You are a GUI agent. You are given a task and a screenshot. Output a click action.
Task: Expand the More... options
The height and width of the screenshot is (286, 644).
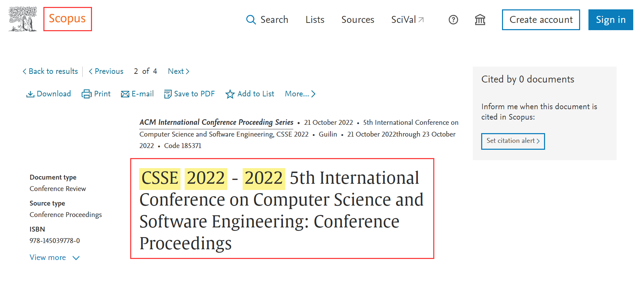pyautogui.click(x=300, y=94)
